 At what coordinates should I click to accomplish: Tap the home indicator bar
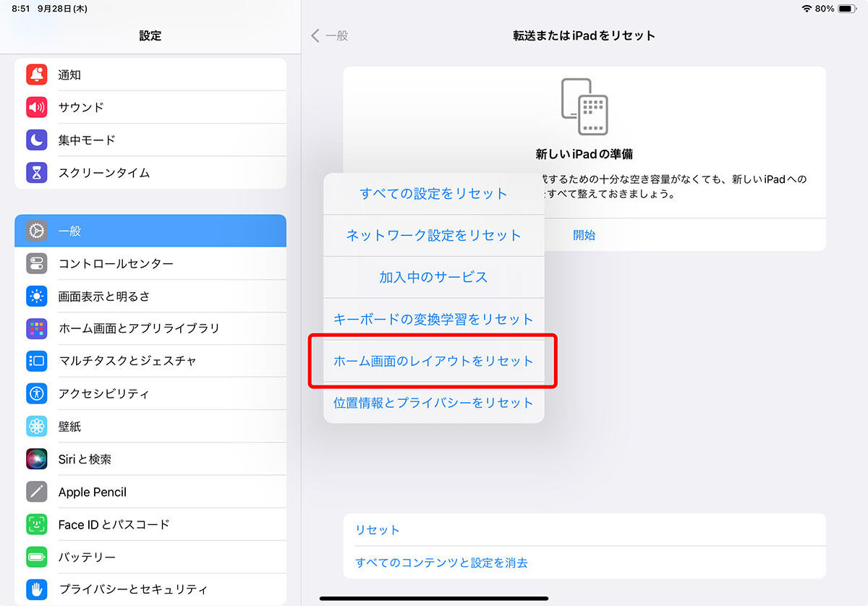pyautogui.click(x=434, y=598)
